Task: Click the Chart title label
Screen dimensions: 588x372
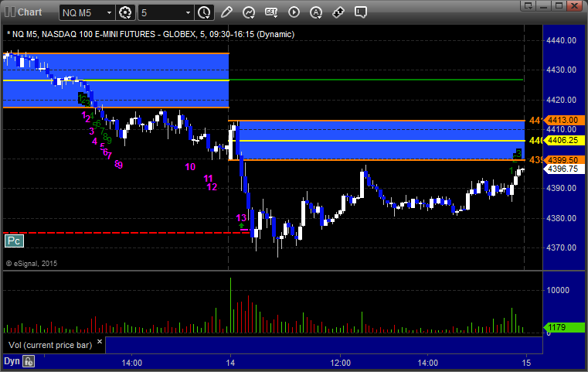Action: click(29, 12)
